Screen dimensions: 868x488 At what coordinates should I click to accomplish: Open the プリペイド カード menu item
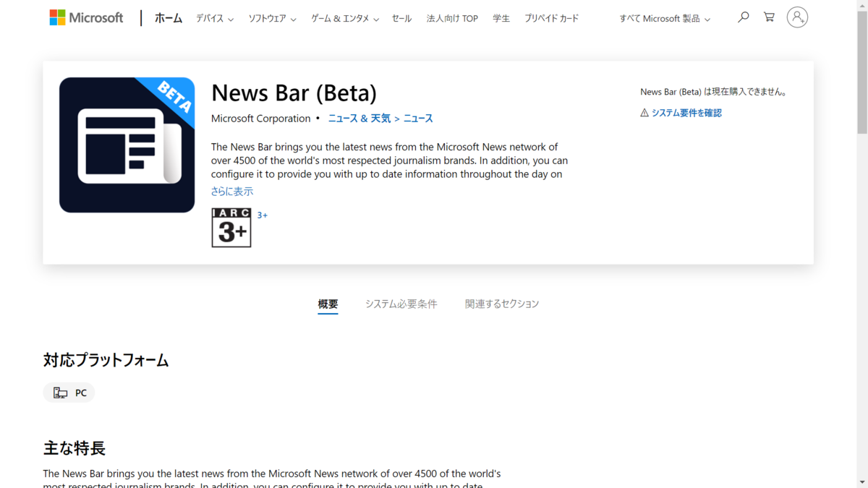pos(552,19)
